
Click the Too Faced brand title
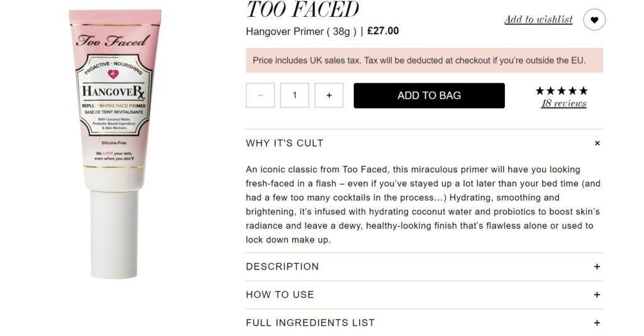(x=303, y=9)
